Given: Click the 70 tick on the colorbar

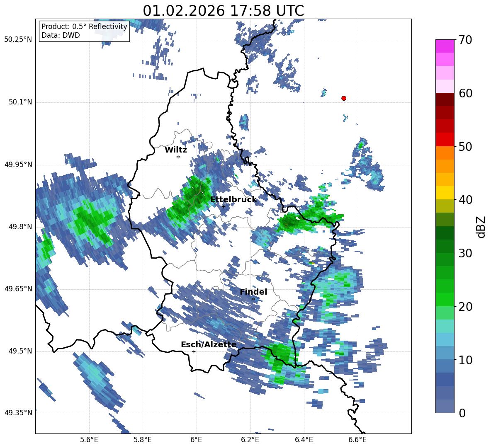Looking at the screenshot, I should [465, 40].
